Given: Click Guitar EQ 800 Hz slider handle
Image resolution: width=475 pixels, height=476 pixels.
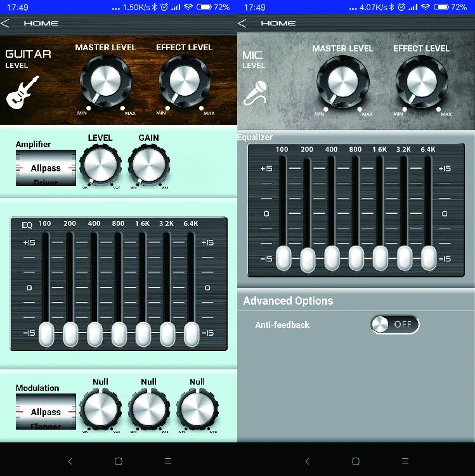Looking at the screenshot, I should [119, 334].
